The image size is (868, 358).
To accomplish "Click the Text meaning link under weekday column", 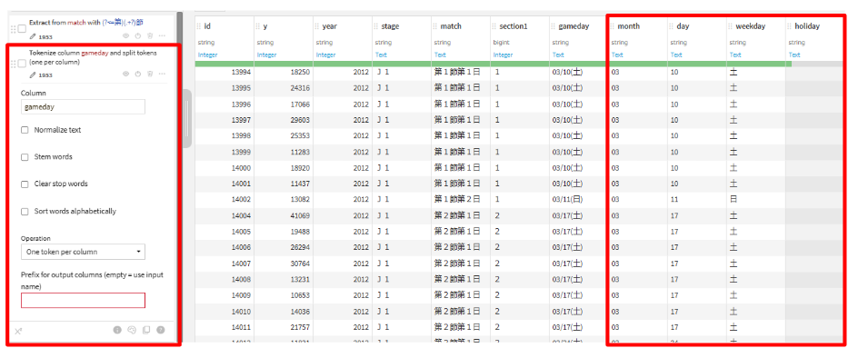I will tap(735, 55).
